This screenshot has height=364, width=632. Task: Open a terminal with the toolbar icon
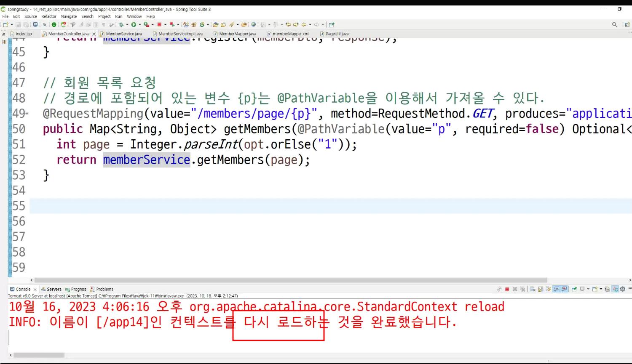[35, 25]
